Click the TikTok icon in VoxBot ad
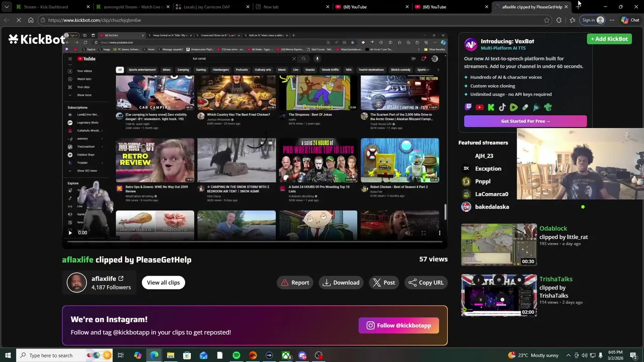The height and width of the screenshot is (362, 644). click(x=502, y=107)
